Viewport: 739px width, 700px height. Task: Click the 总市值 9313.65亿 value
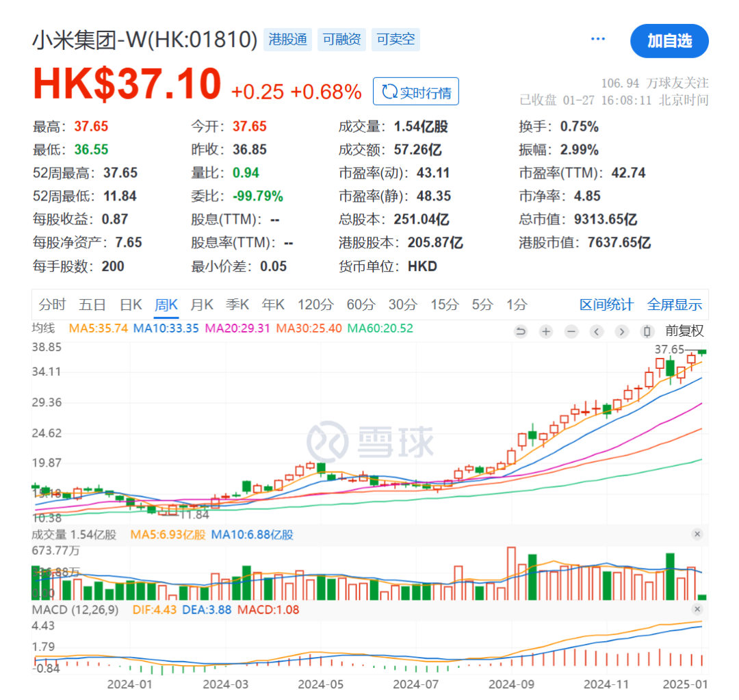click(x=606, y=219)
